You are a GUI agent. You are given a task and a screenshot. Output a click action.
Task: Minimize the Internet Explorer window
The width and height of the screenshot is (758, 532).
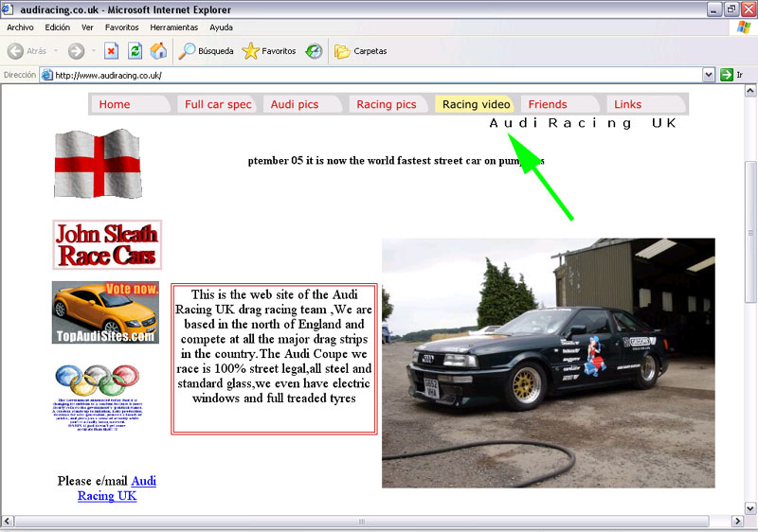(x=714, y=9)
